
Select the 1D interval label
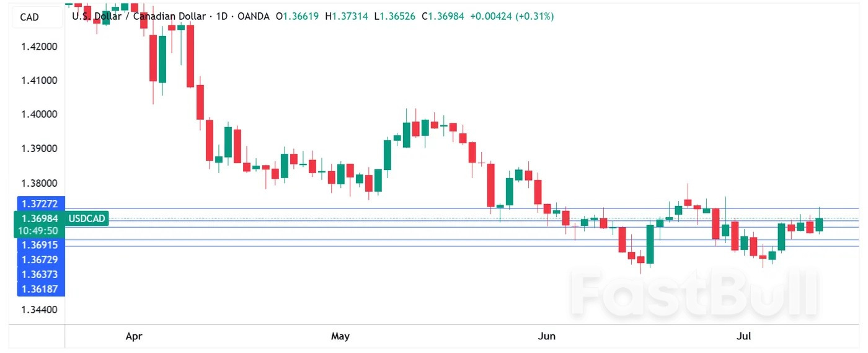click(221, 16)
